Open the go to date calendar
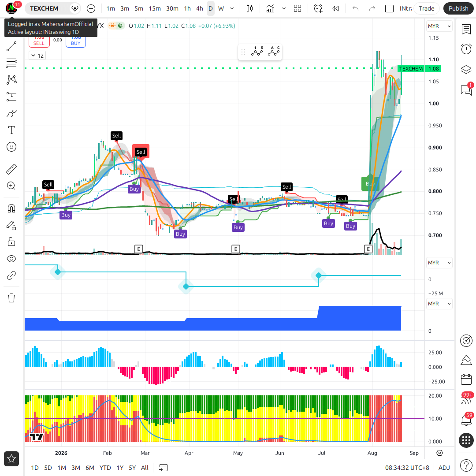The width and height of the screenshot is (476, 476). [164, 468]
